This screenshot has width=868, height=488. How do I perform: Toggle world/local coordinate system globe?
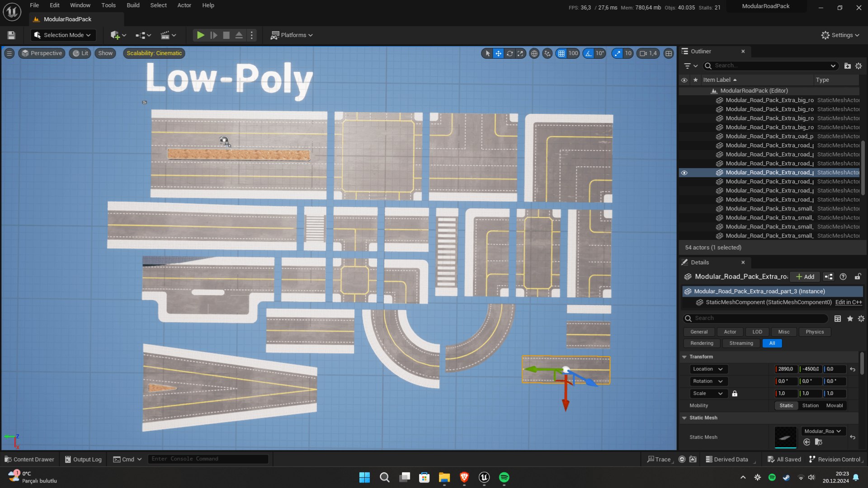tap(534, 53)
